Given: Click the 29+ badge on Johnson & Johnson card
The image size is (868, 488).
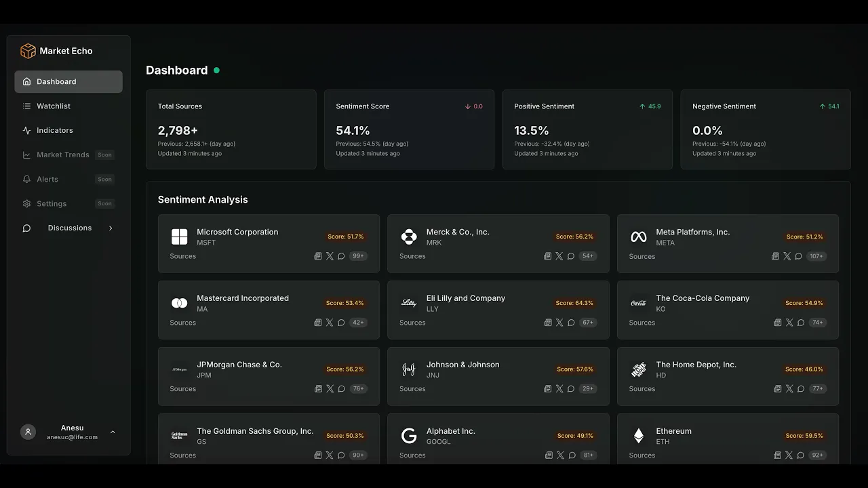Looking at the screenshot, I should click(588, 389).
